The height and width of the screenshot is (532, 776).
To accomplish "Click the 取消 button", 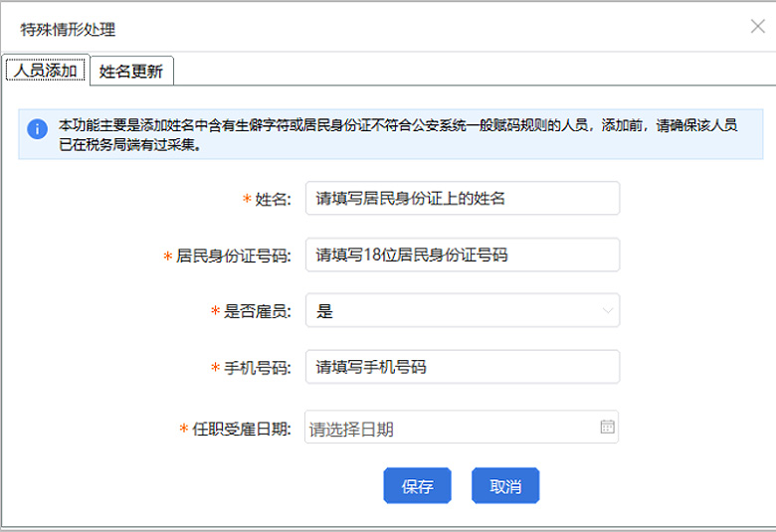I will [x=505, y=486].
